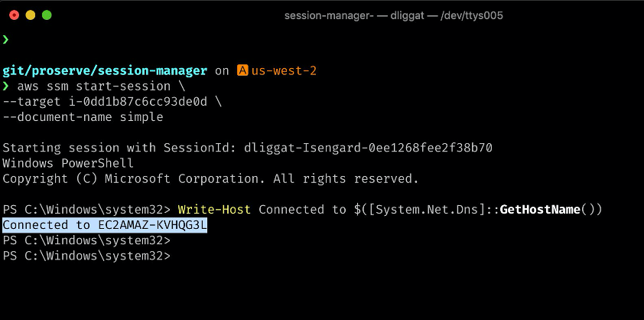The image size is (644, 320).
Task: Click the green chevron before aws ssm
Action: pos(5,87)
